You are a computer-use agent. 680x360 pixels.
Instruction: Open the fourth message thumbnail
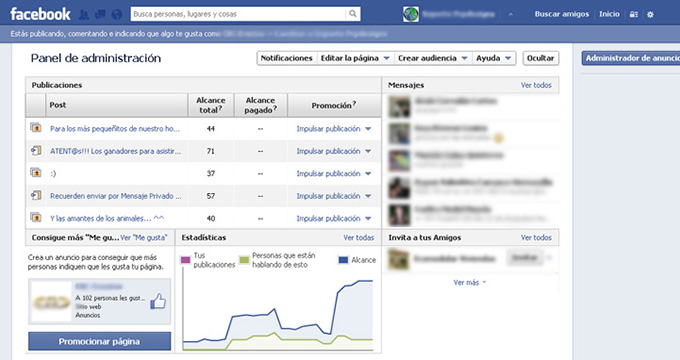pyautogui.click(x=399, y=188)
